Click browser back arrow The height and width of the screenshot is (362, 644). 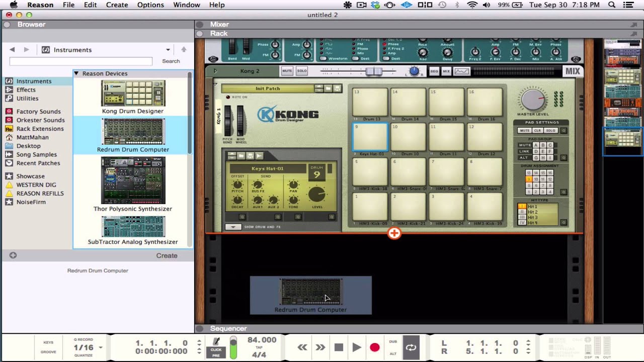12,50
